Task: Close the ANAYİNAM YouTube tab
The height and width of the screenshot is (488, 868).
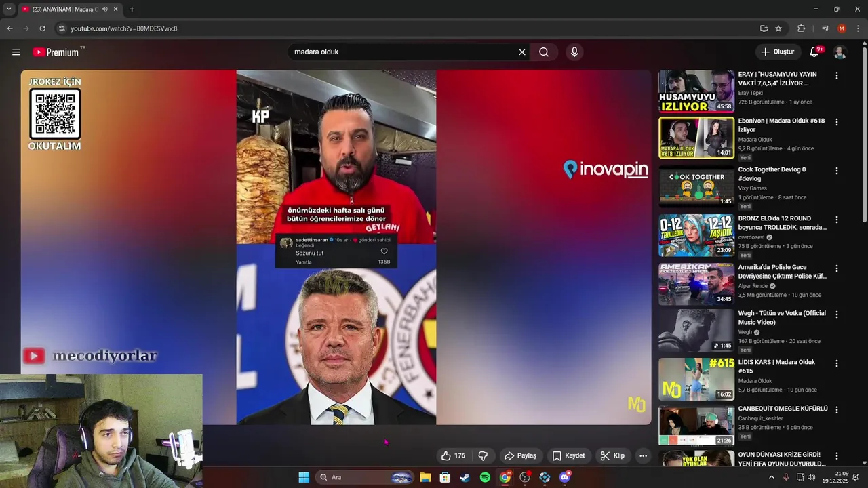Action: pos(116,9)
